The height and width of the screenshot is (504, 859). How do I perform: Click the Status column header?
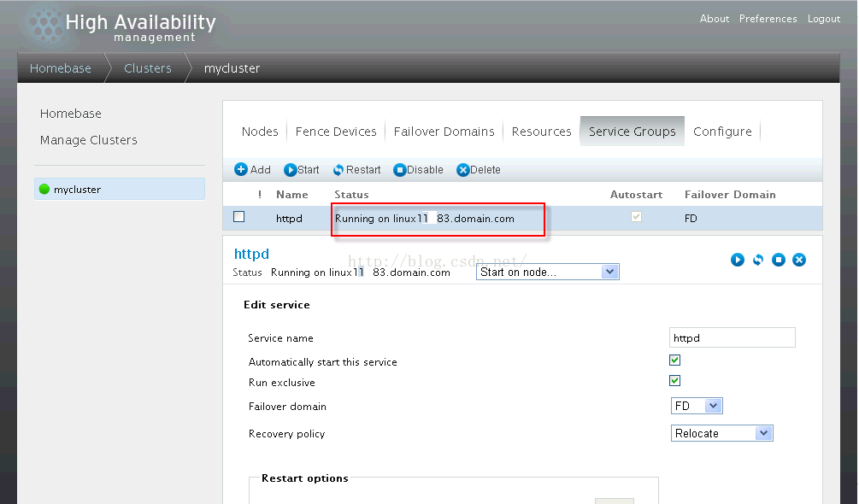pyautogui.click(x=351, y=194)
